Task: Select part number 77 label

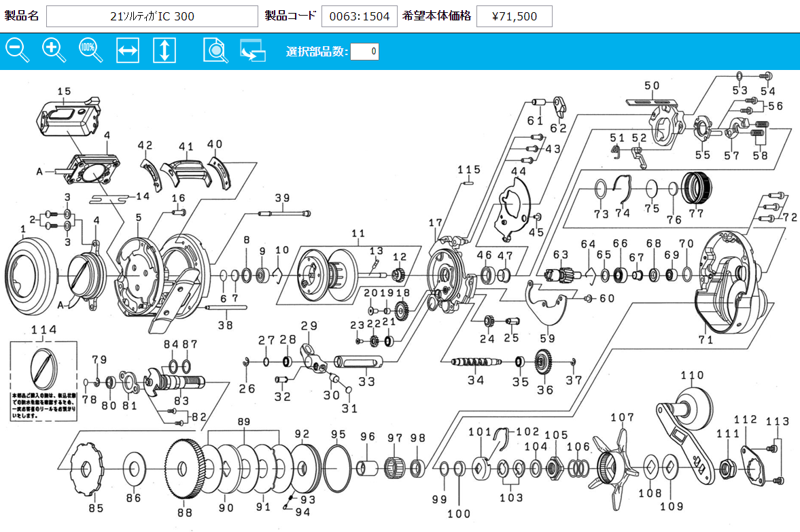Action: pyautogui.click(x=696, y=214)
